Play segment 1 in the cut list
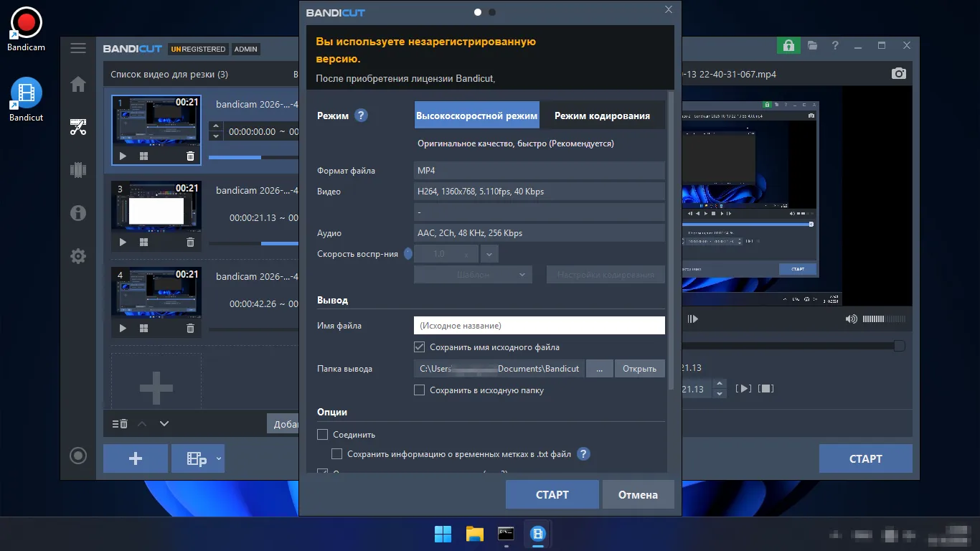 pyautogui.click(x=123, y=156)
